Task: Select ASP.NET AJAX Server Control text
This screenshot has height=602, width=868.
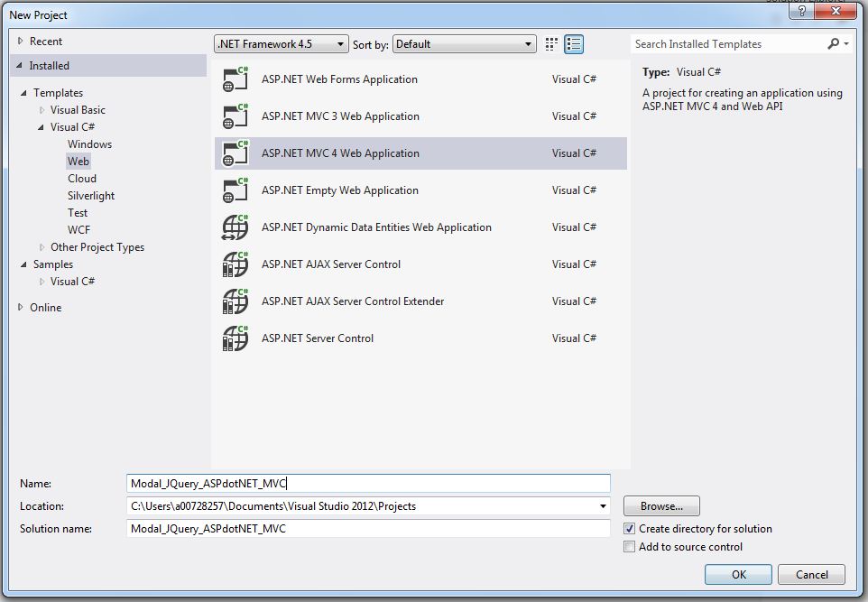Action: [331, 264]
